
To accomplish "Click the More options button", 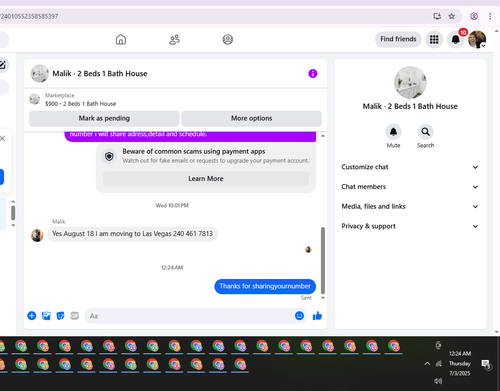I will click(252, 118).
